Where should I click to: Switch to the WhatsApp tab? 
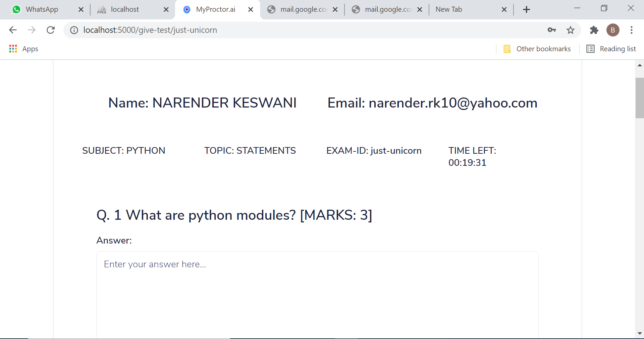(42, 9)
